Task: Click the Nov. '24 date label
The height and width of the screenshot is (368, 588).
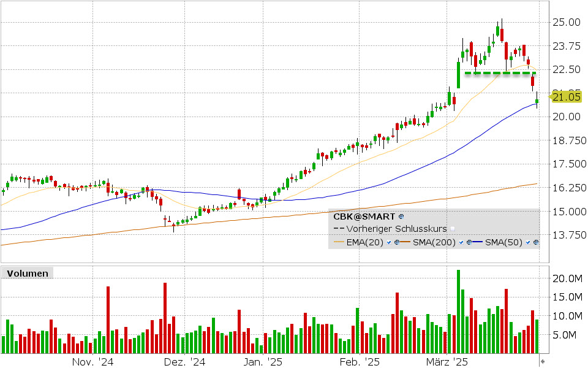Action: coord(92,362)
